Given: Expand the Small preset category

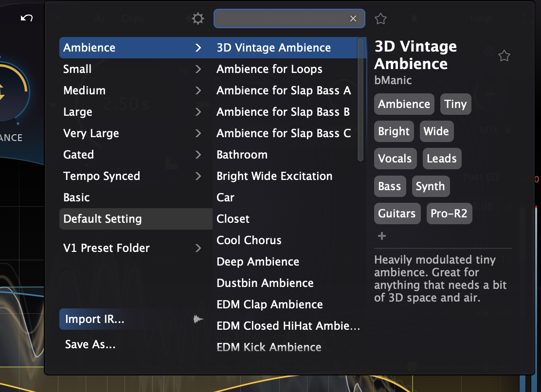Looking at the screenshot, I should point(198,69).
